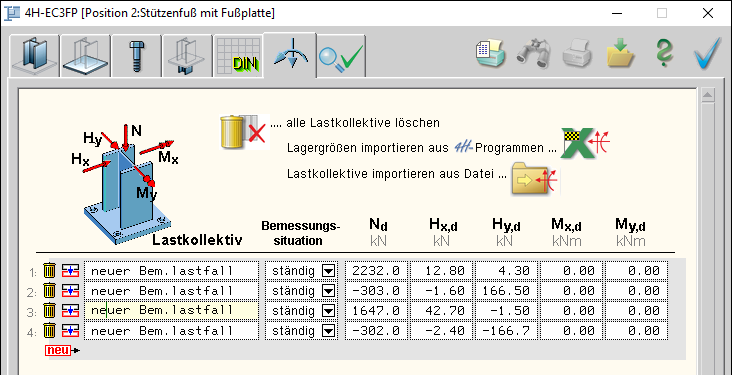Confirm with the blue checkmark icon
Image resolution: width=732 pixels, height=375 pixels.
[x=707, y=54]
